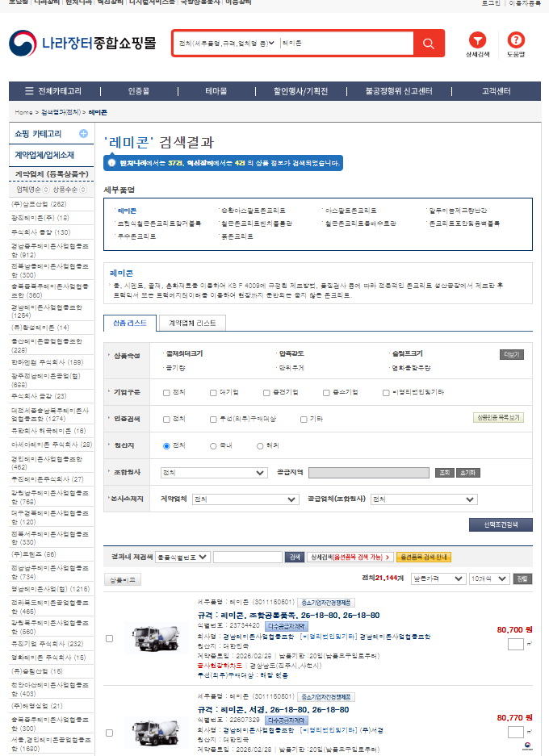
Task: Open the 계약업체 location dropdown
Action: click(x=245, y=499)
